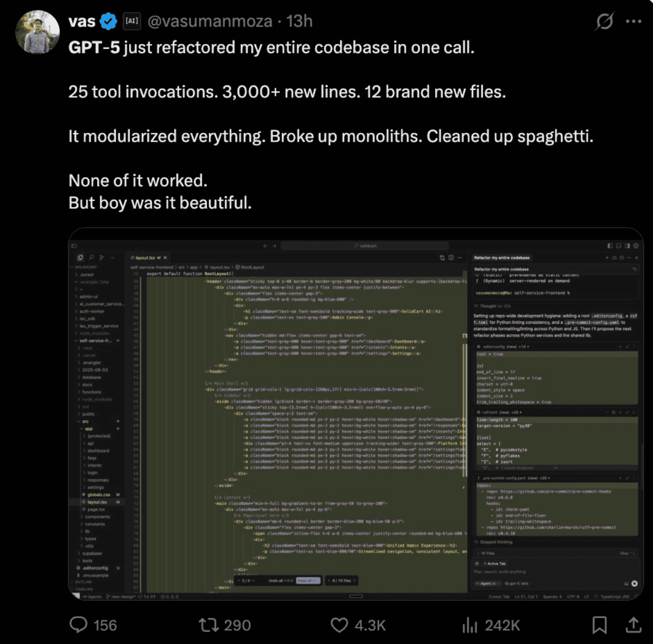The height and width of the screenshot is (644, 653).
Task: Open the Source Control icon in the sidebar
Action: click(x=101, y=257)
